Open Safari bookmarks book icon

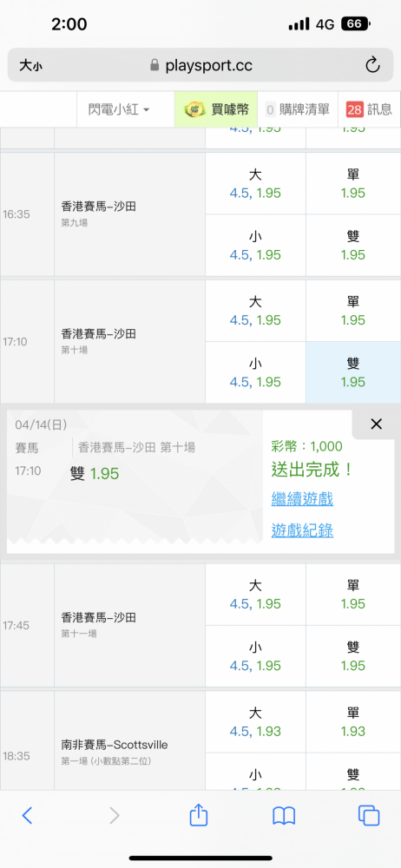[284, 815]
